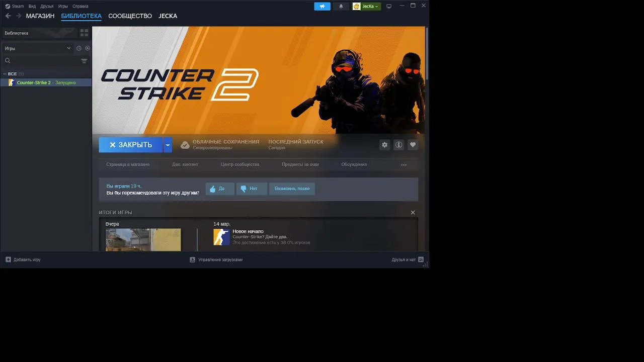Expand the Игры filter dropdown
This screenshot has height=362, width=644.
click(38, 48)
